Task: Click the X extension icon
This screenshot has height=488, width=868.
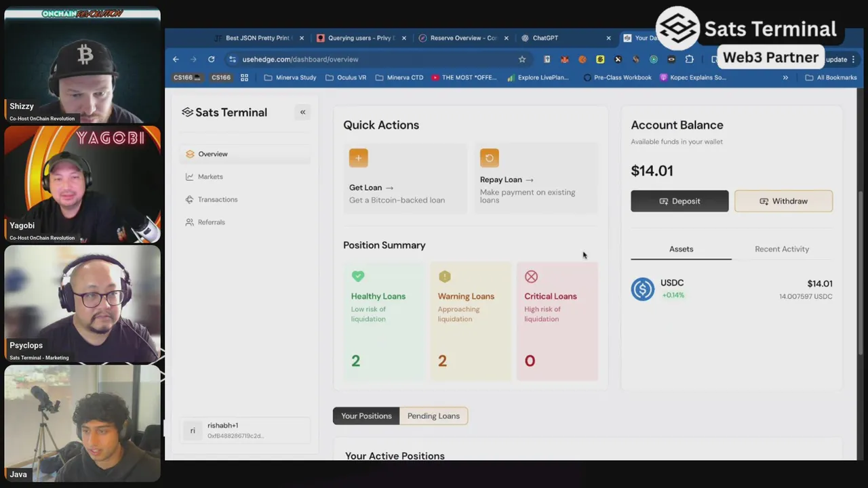Action: tap(618, 59)
